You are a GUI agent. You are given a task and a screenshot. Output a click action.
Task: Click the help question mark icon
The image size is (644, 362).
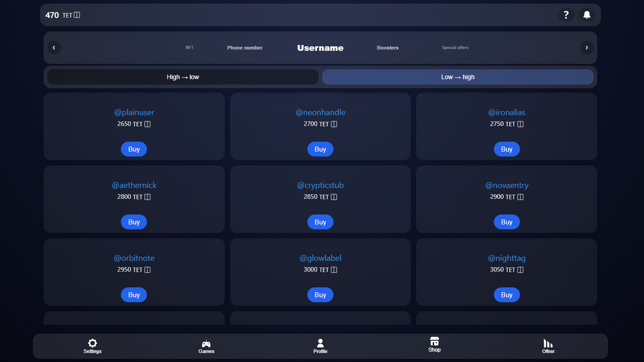pyautogui.click(x=566, y=14)
